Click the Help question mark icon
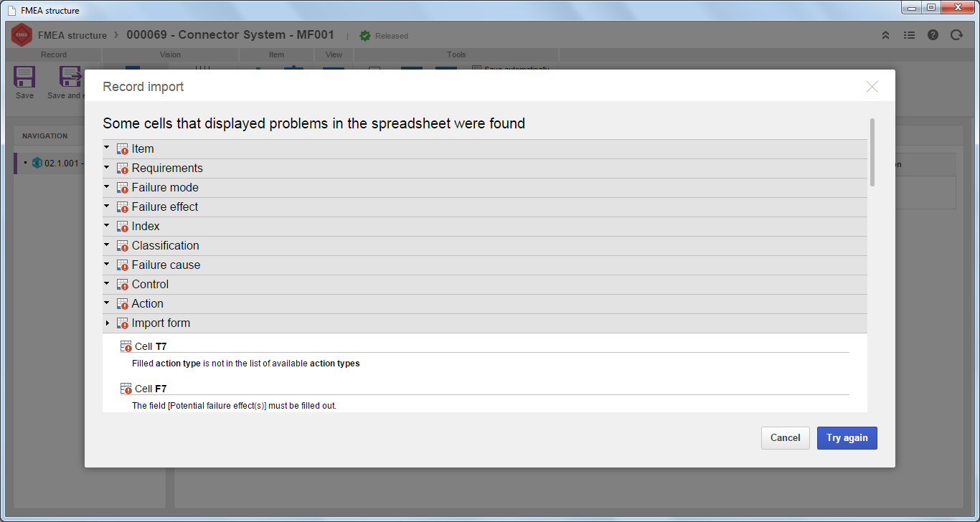 pyautogui.click(x=933, y=35)
